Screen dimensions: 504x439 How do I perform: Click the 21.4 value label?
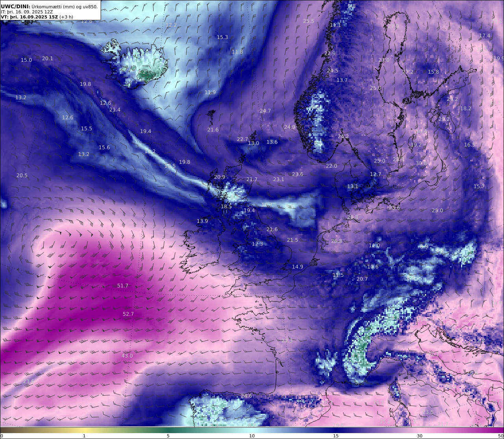tap(115, 109)
